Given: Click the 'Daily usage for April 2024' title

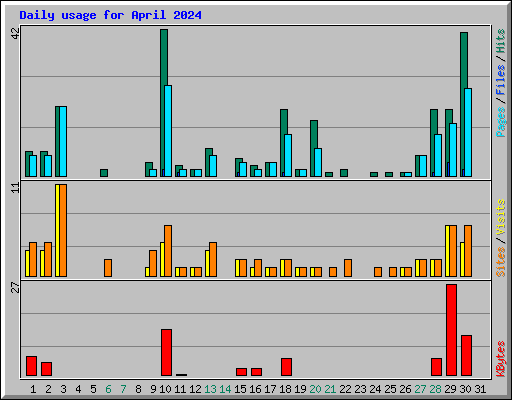Looking at the screenshot, I should pos(110,15).
